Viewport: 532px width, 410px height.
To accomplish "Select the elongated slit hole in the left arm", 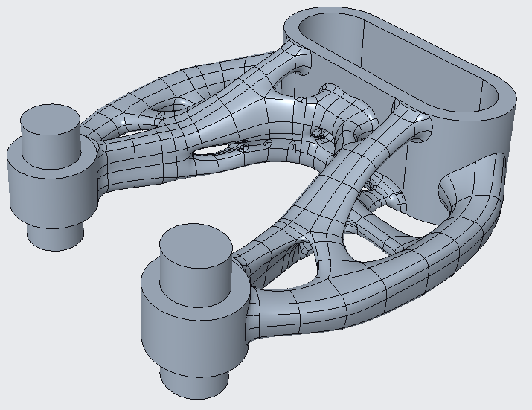I will [219, 151].
